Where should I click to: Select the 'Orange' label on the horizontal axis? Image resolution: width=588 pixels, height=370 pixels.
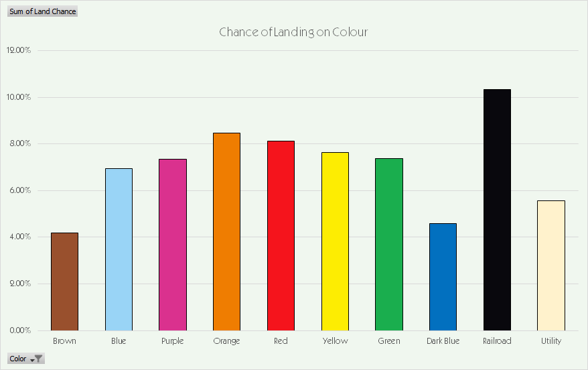coord(226,341)
